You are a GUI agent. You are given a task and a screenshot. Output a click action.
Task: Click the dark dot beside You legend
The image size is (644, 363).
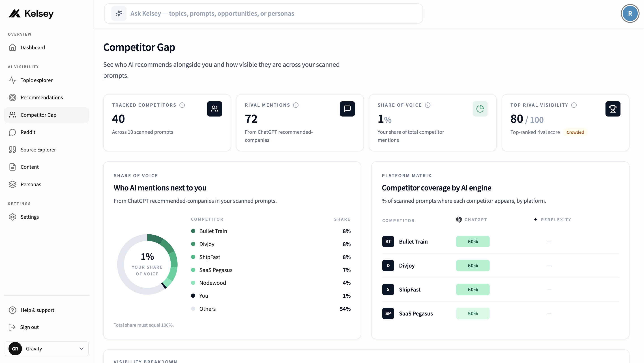pos(193,296)
